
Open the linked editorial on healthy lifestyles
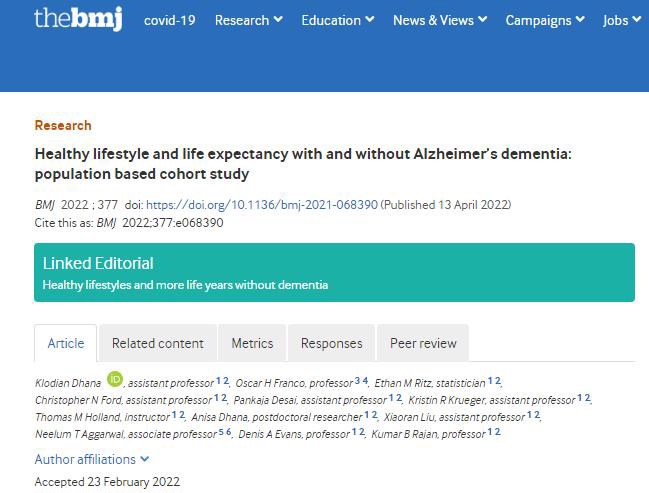[185, 285]
